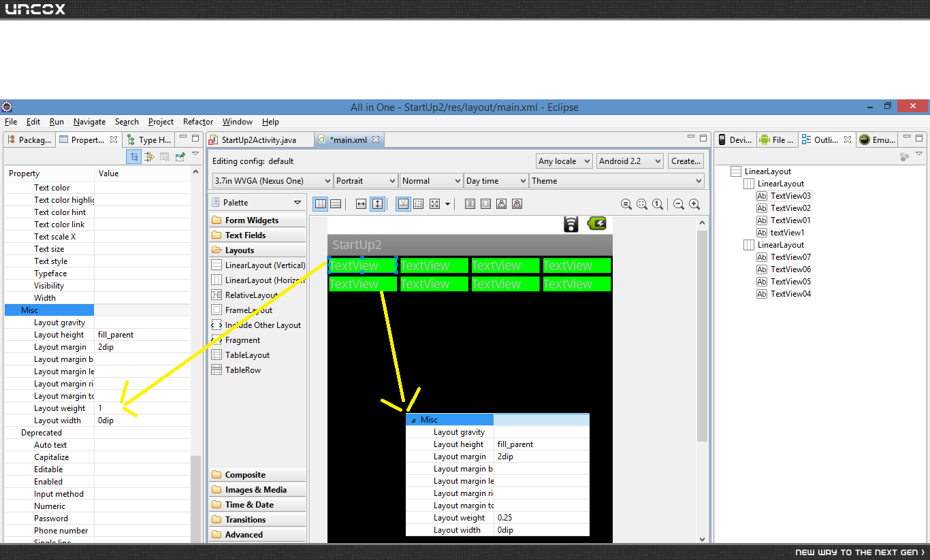Open the Day time dropdown

click(496, 181)
